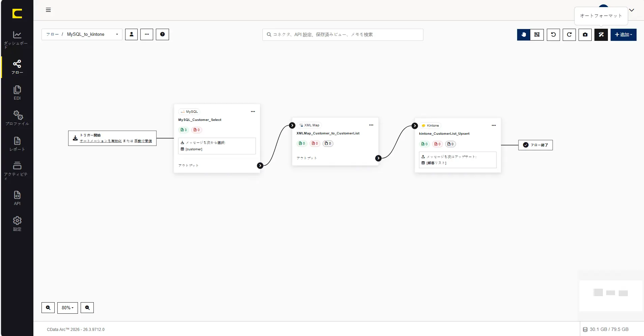Click the MySQL connector type badge

[x=189, y=112]
